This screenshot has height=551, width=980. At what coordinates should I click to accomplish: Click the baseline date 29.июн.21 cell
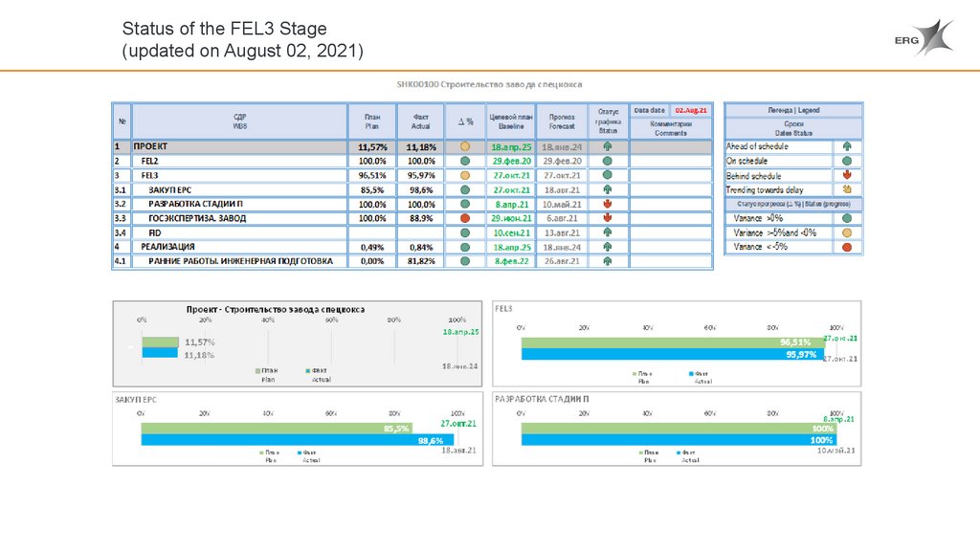(x=511, y=218)
